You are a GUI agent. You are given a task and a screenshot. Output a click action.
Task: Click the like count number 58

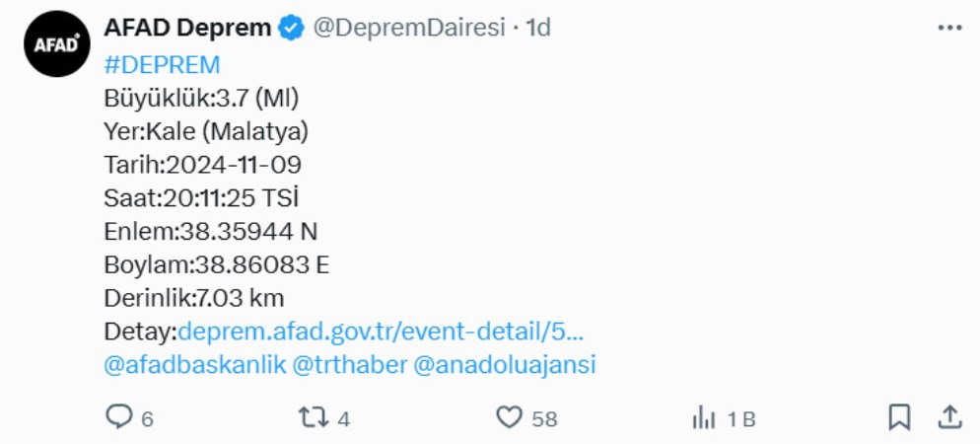[x=544, y=419]
